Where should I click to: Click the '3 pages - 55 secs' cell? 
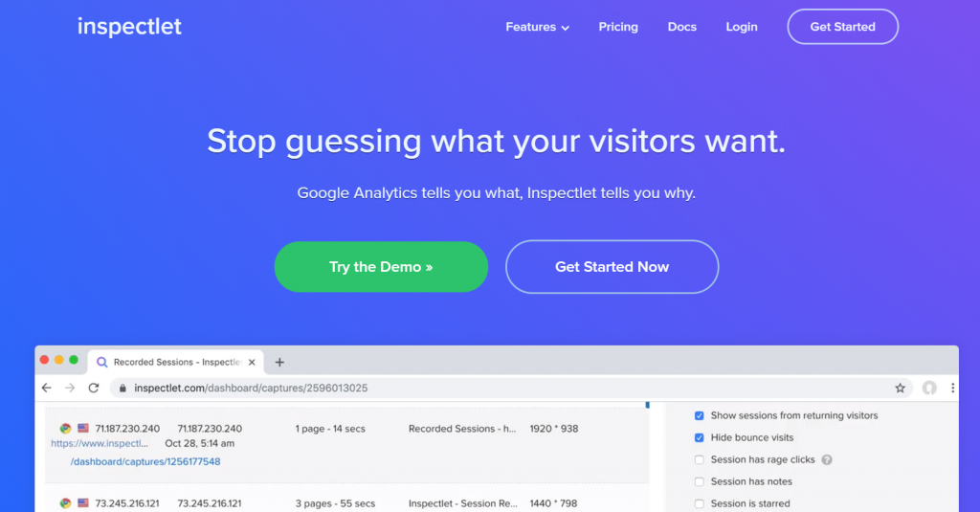tap(335, 503)
